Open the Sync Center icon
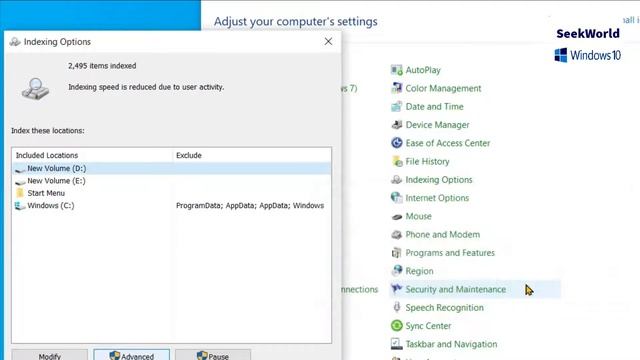Viewport: 640px width, 360px height. point(396,326)
